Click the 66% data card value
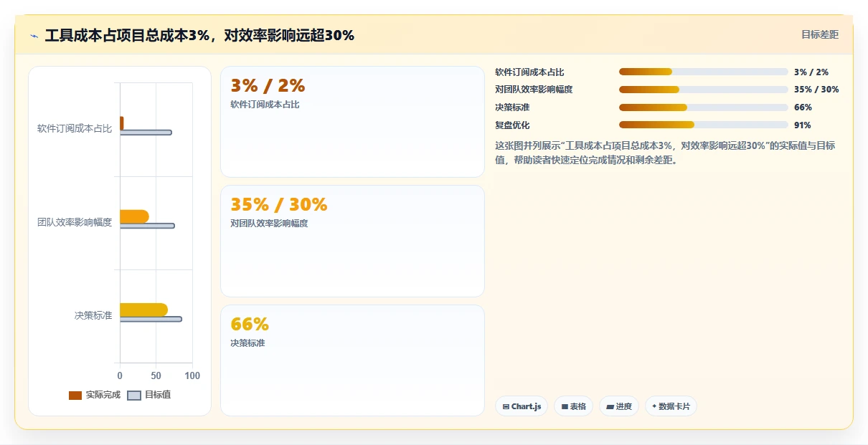The height and width of the screenshot is (445, 868). point(250,325)
